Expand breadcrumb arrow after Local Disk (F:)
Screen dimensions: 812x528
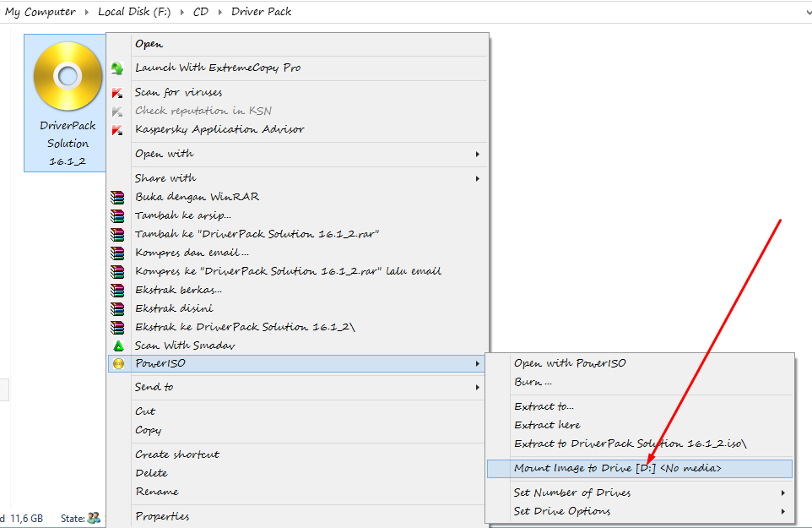tap(181, 12)
